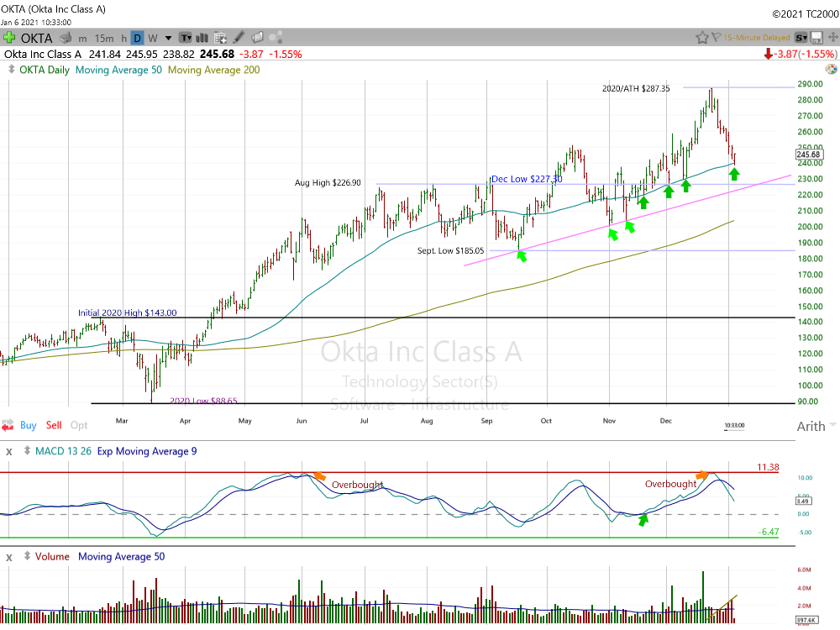Click the 397.6K volume value marker
This screenshot has height=630, width=840.
pos(807,620)
